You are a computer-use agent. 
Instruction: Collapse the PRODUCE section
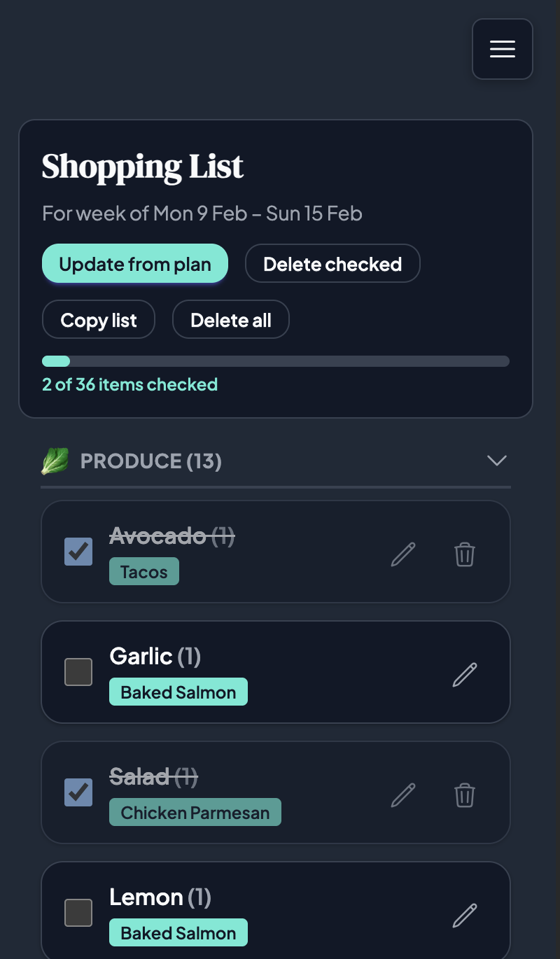[x=497, y=461]
